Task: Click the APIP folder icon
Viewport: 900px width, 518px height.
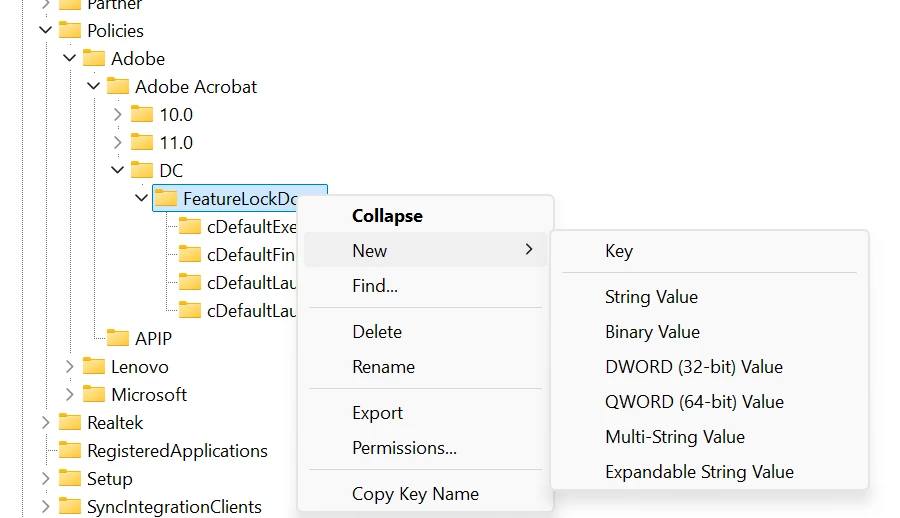Action: (x=118, y=338)
